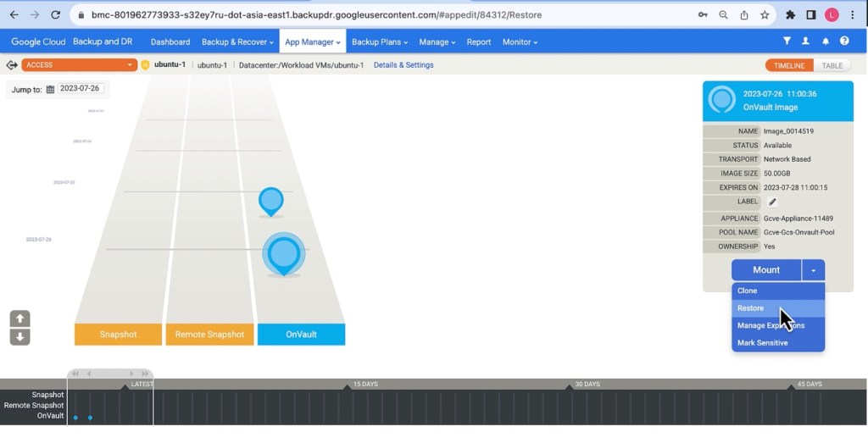
Task: Choose Restore from the dropdown menu
Action: pyautogui.click(x=751, y=308)
